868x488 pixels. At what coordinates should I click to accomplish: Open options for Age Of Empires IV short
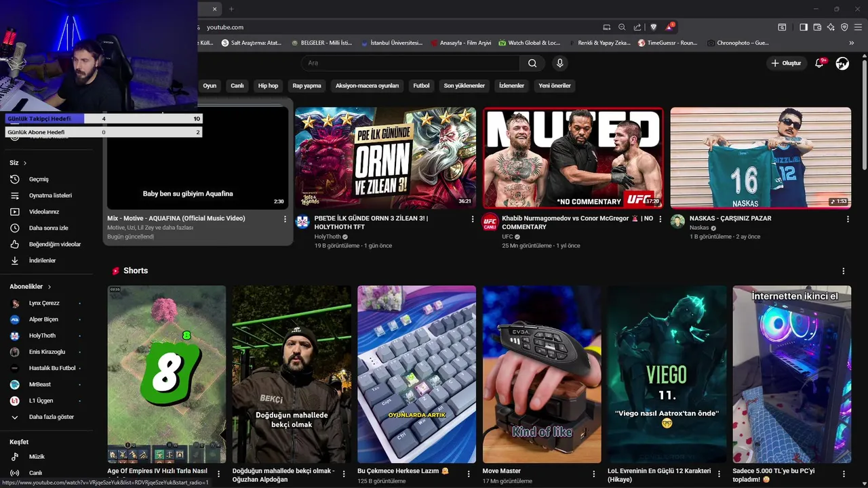pyautogui.click(x=218, y=474)
